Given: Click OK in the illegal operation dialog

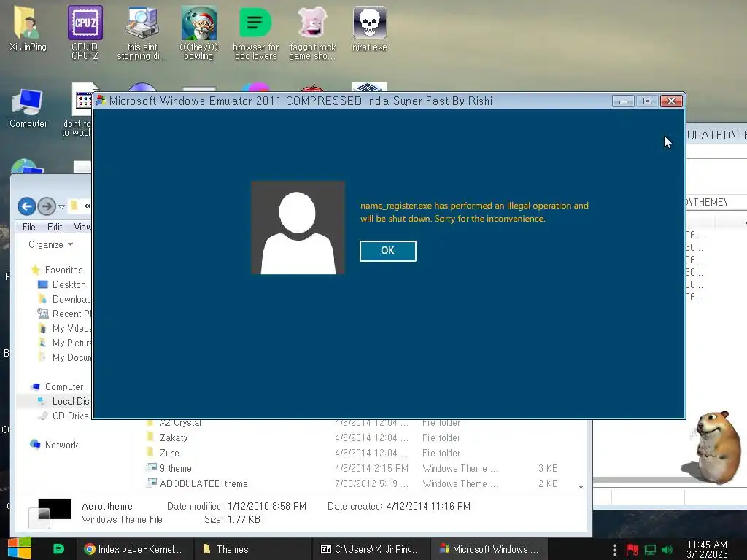Looking at the screenshot, I should click(x=388, y=251).
